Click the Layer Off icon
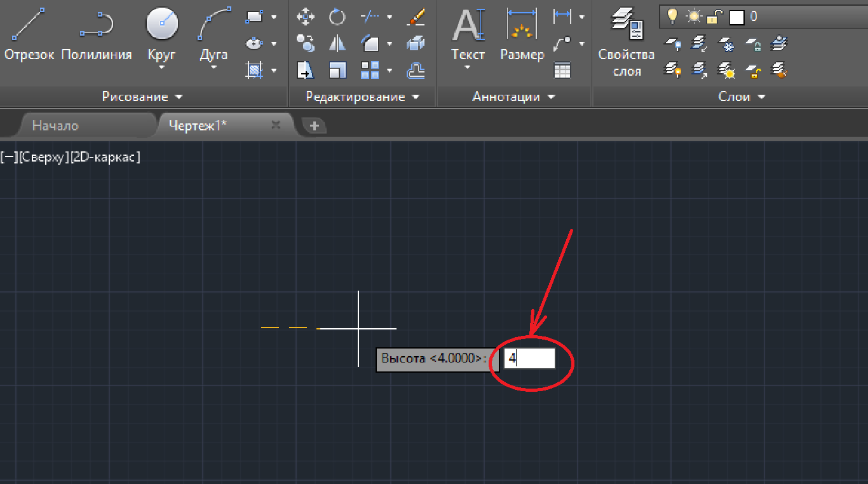The height and width of the screenshot is (484, 868). pyautogui.click(x=673, y=43)
